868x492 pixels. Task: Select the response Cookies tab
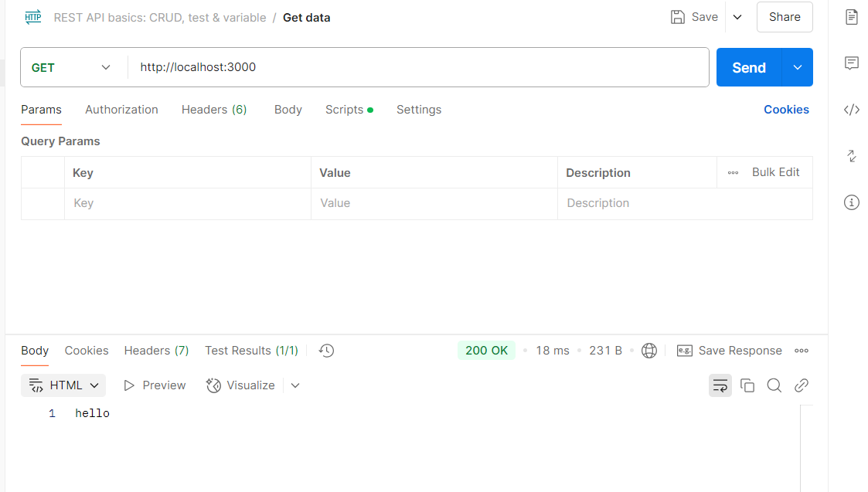[87, 351]
